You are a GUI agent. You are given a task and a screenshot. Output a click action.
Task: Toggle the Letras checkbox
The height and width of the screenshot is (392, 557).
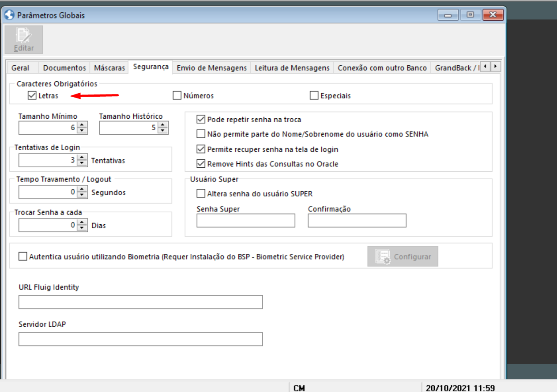[32, 95]
